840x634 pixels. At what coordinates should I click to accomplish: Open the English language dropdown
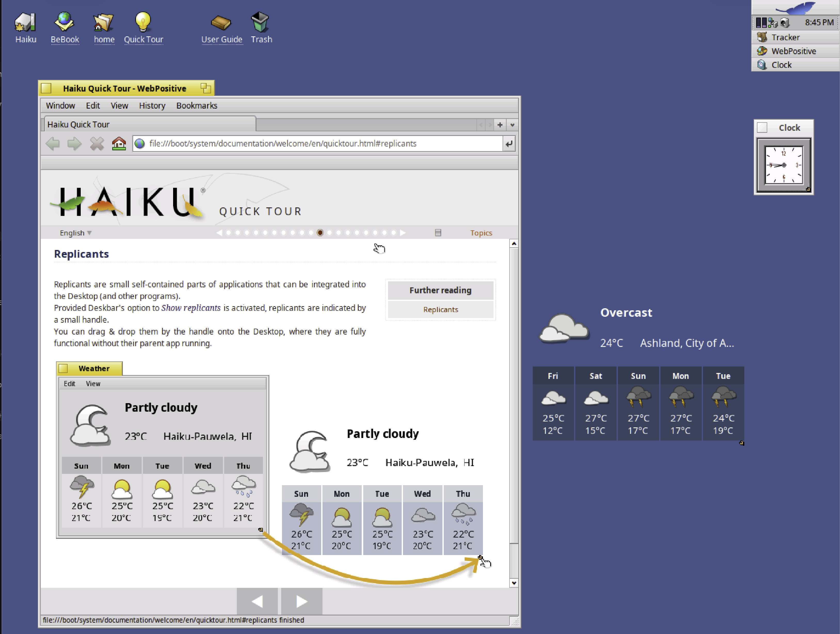click(76, 233)
